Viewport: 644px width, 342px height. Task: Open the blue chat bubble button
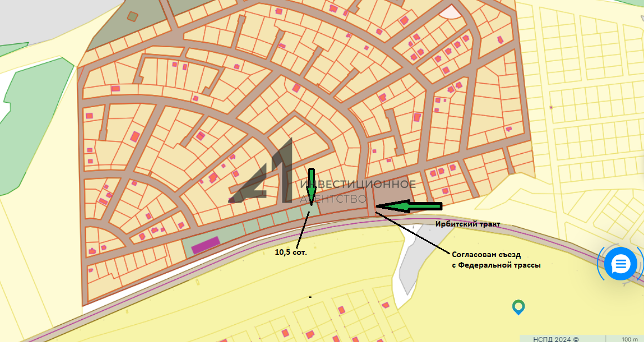(x=620, y=264)
